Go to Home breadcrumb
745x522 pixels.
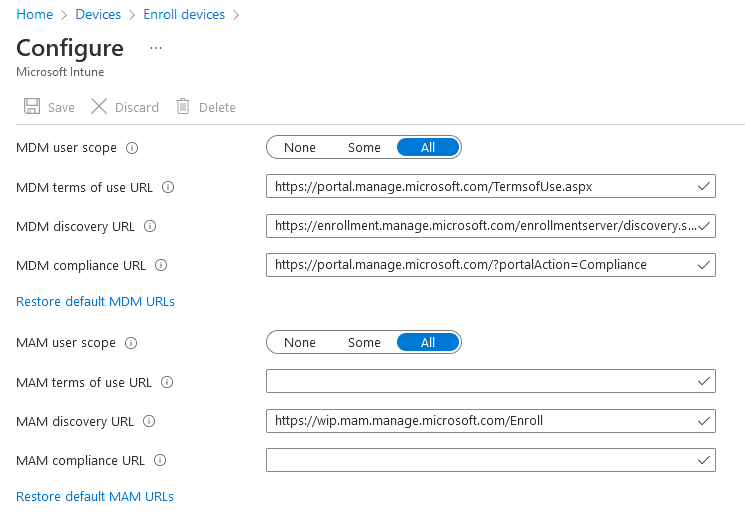tap(35, 15)
